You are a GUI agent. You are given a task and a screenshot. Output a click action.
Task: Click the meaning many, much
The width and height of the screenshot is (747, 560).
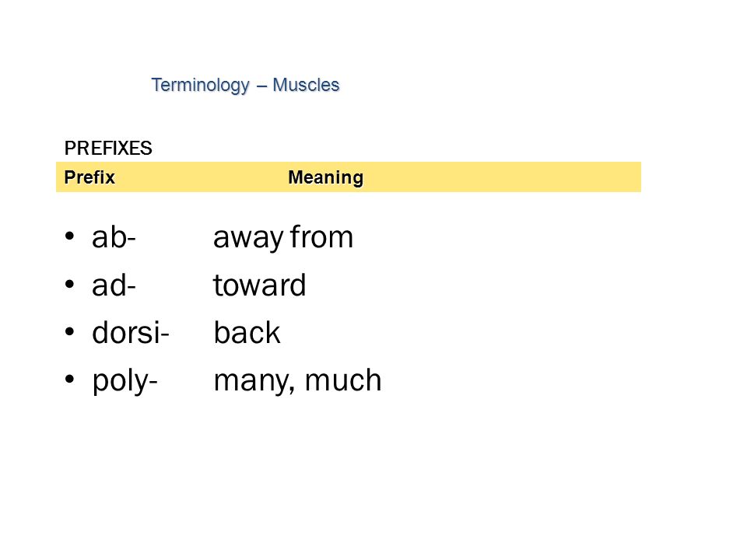tap(297, 381)
